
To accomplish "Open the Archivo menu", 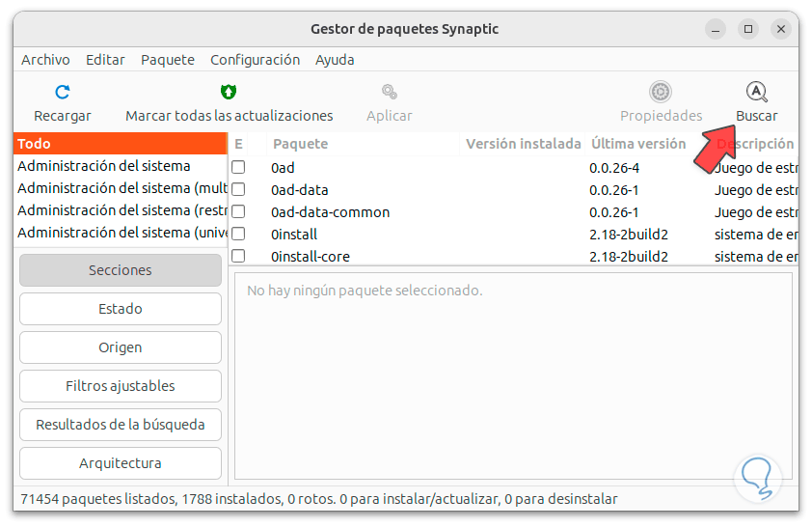I will (45, 60).
